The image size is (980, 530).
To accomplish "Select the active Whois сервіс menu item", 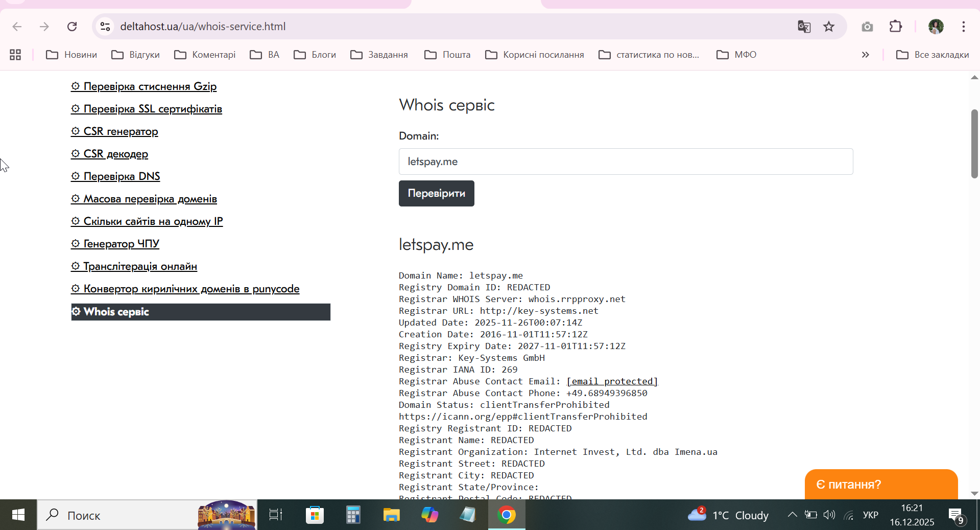I will 201,312.
